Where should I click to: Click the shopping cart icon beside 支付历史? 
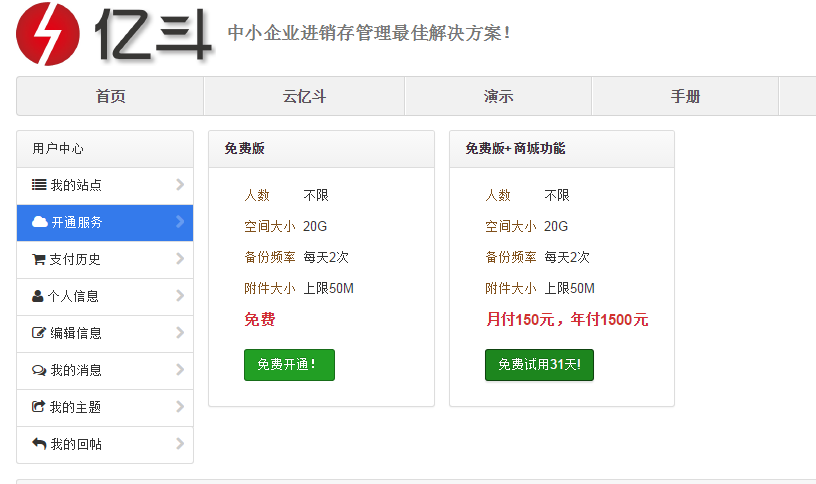39,259
